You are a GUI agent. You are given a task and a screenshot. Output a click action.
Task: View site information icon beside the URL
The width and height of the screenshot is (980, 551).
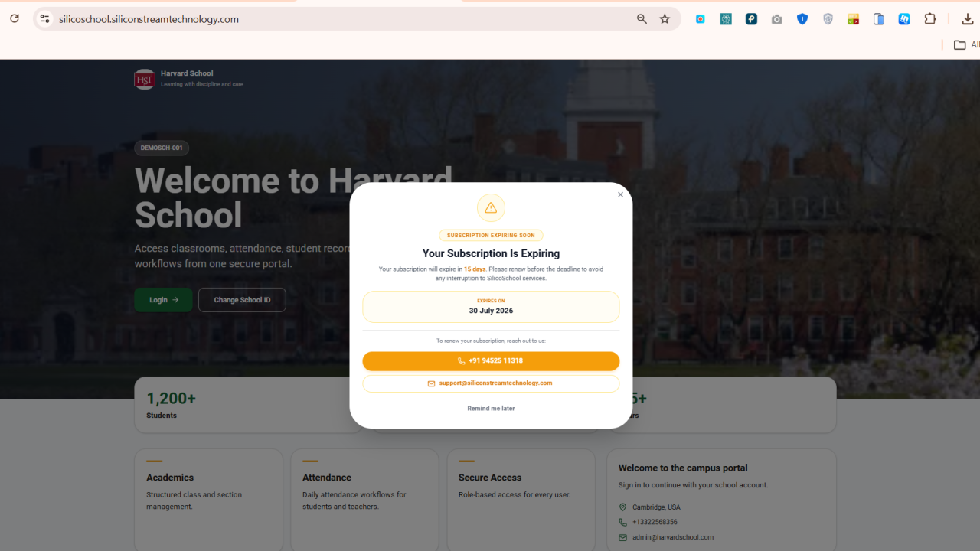(x=44, y=19)
